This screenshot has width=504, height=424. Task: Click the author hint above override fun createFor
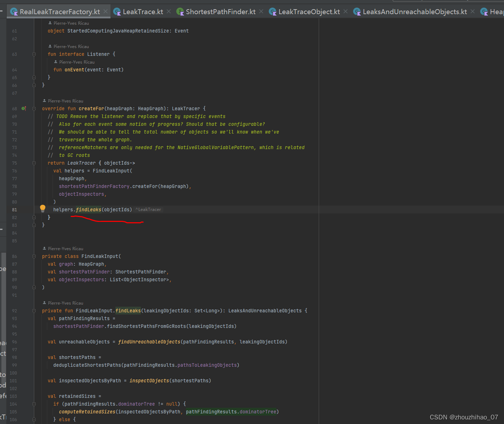point(63,101)
